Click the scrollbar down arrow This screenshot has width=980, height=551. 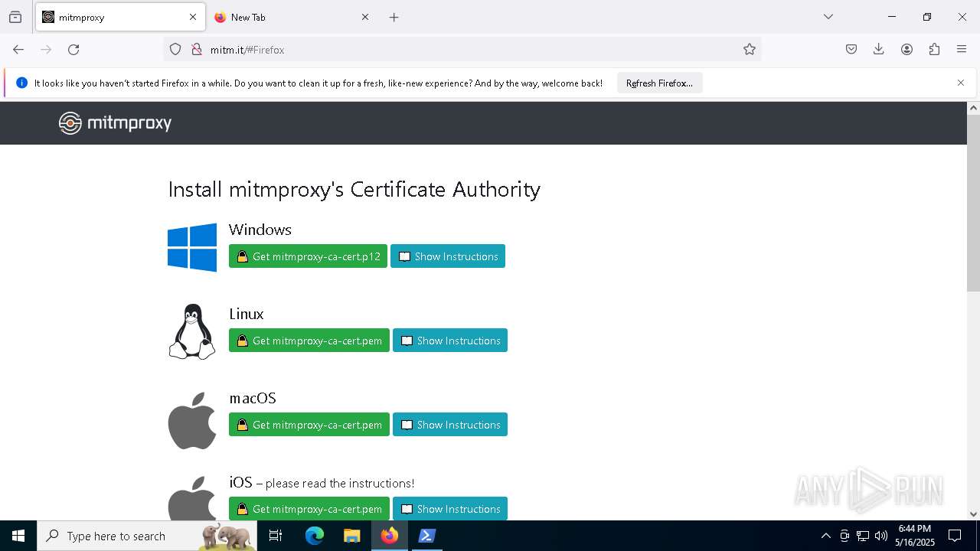click(x=973, y=514)
